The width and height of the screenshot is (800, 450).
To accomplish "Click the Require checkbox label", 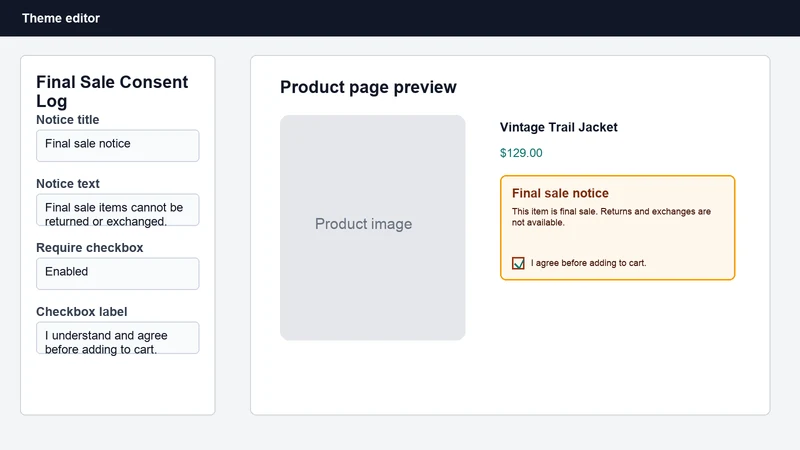I will click(89, 247).
